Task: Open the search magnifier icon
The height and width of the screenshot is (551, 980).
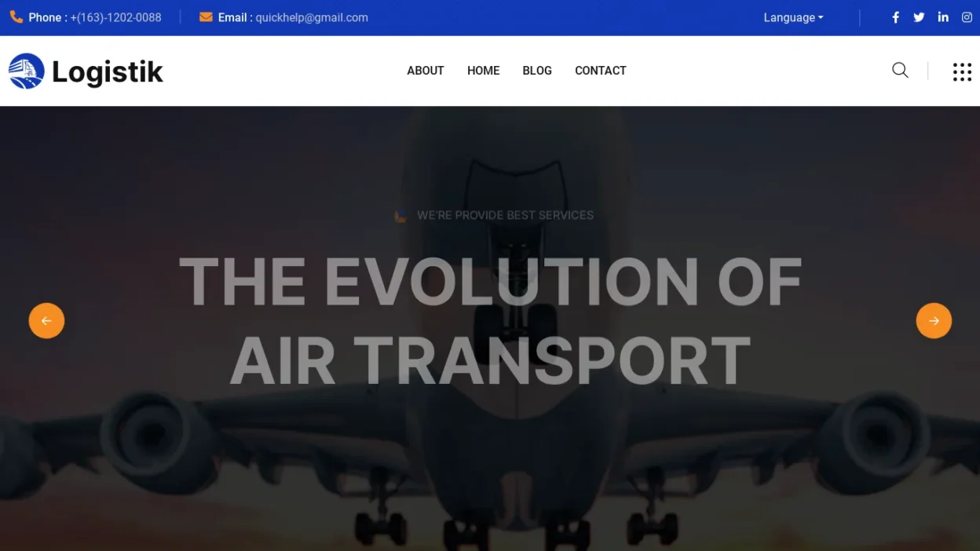Action: [900, 71]
